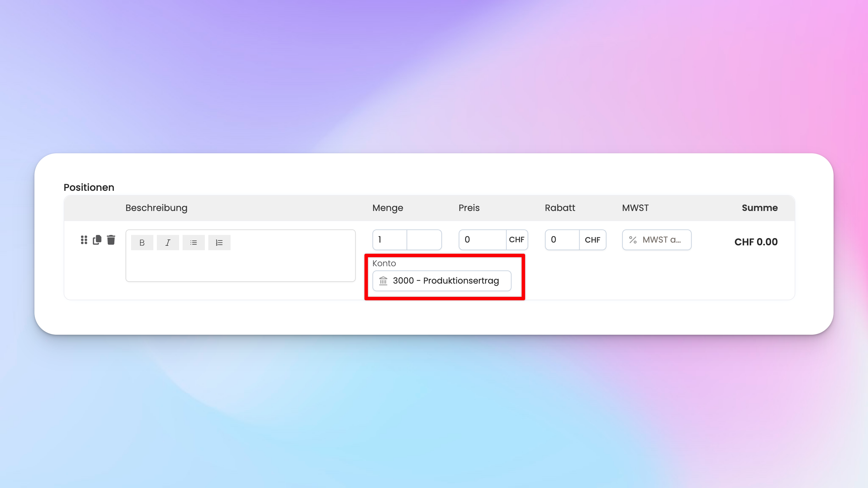Click the percent icon in the MWST field
This screenshot has height=488, width=868.
(633, 240)
